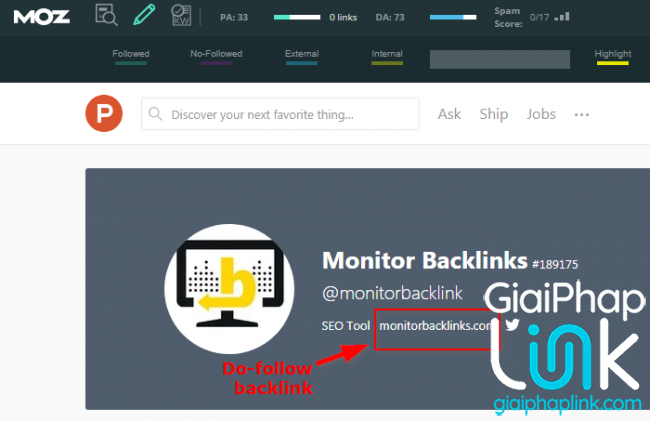The height and width of the screenshot is (421, 650).
Task: Click the Monitor Backlinks profile avatar
Action: point(229,289)
